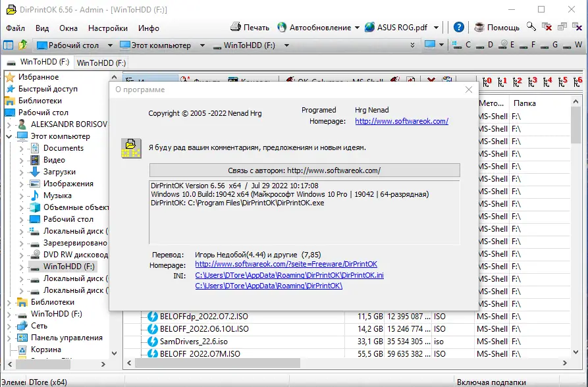
Task: Click the close-window icon with a red X
Action: coord(547,26)
